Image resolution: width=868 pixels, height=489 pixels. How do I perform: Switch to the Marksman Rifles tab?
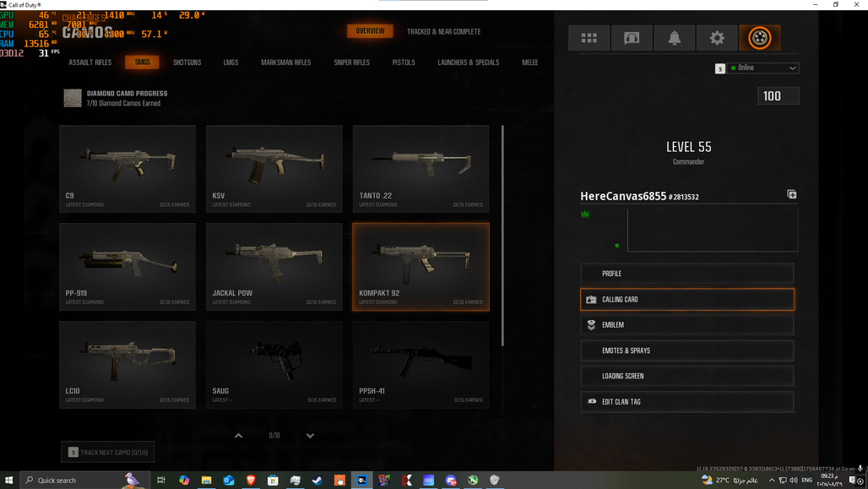point(286,62)
